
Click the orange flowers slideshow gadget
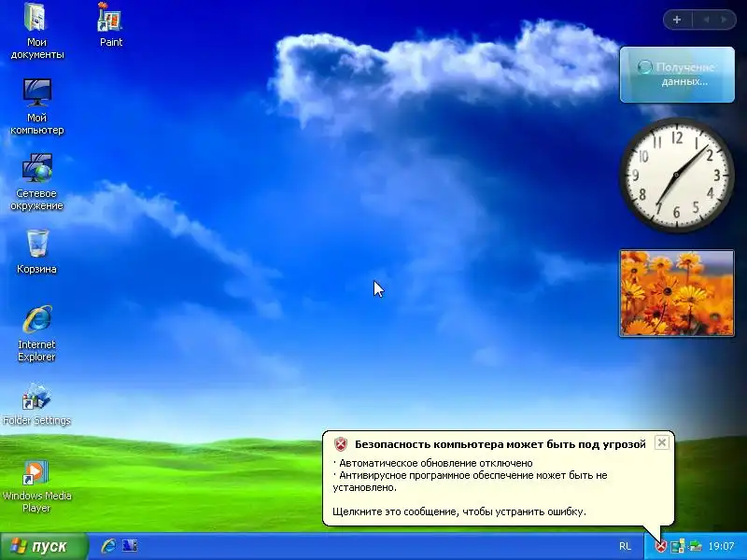(676, 293)
